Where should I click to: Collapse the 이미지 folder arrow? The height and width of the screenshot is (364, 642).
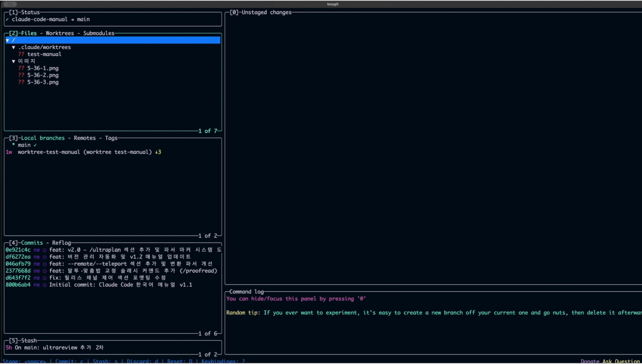pyautogui.click(x=14, y=61)
